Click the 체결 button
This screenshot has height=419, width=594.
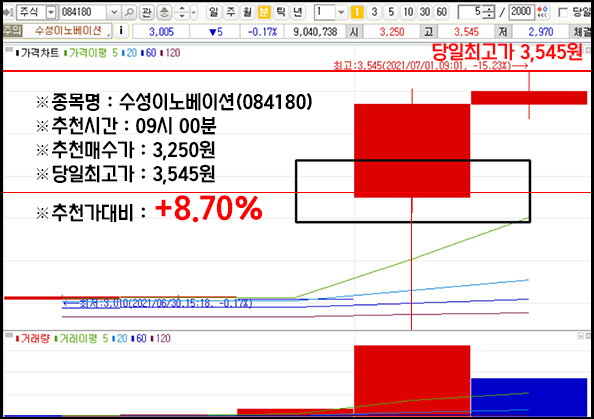(x=581, y=31)
